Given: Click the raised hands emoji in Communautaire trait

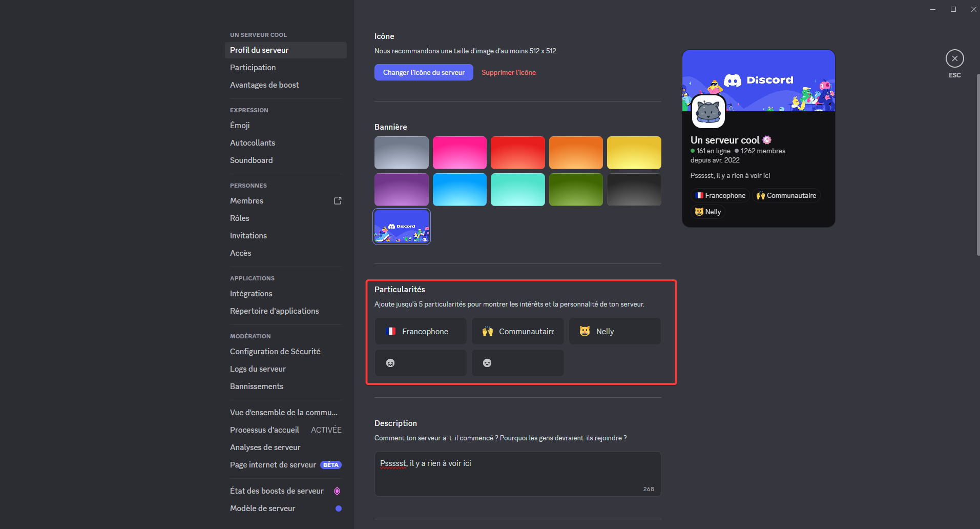Looking at the screenshot, I should (x=488, y=332).
